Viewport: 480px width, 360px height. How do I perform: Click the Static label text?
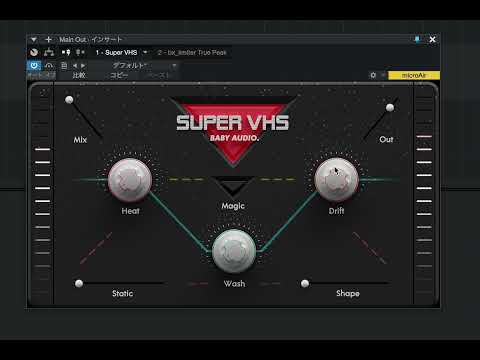[x=122, y=293]
